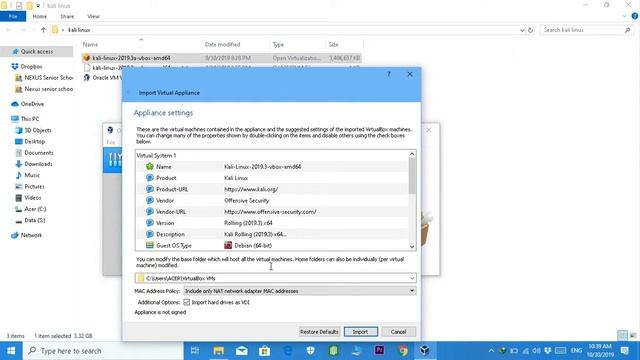Click the Name row green icon
The height and width of the screenshot is (360, 640).
[x=150, y=167]
